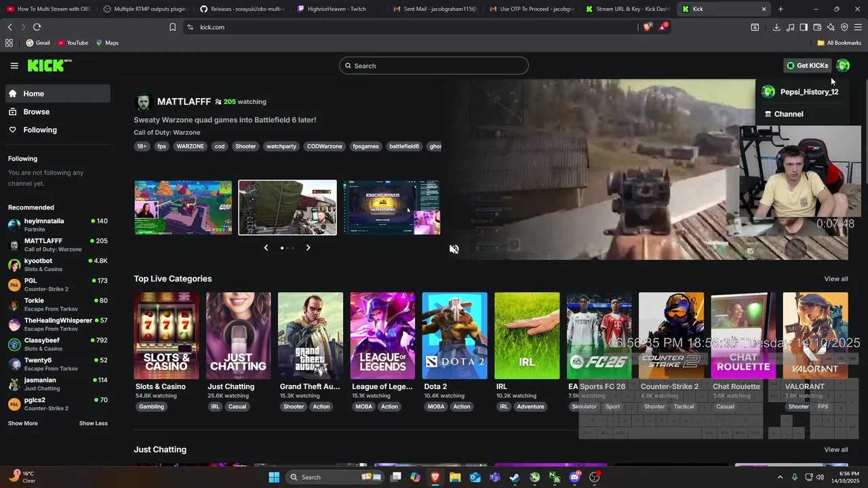Screen dimensions: 868x488
Task: Open the profile avatar in the header
Action: (843, 66)
